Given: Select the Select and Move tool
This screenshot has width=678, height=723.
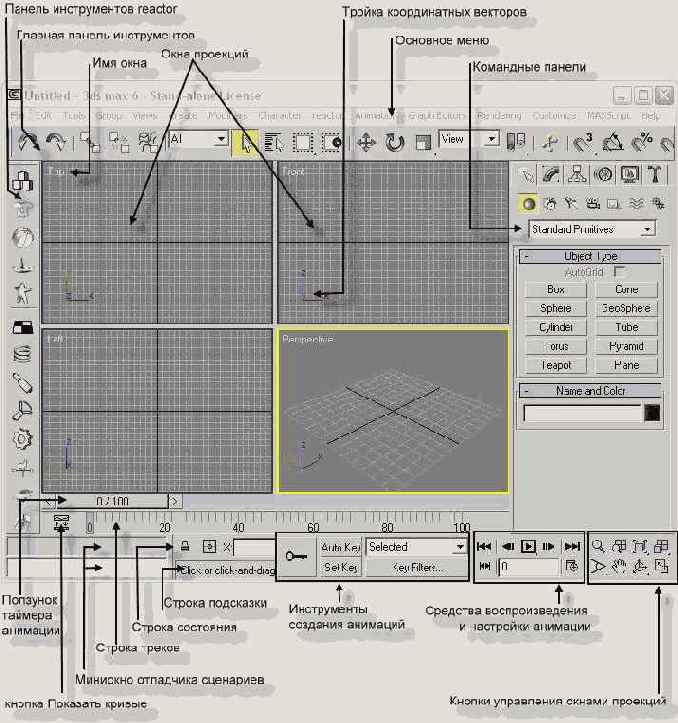Looking at the screenshot, I should (x=367, y=142).
